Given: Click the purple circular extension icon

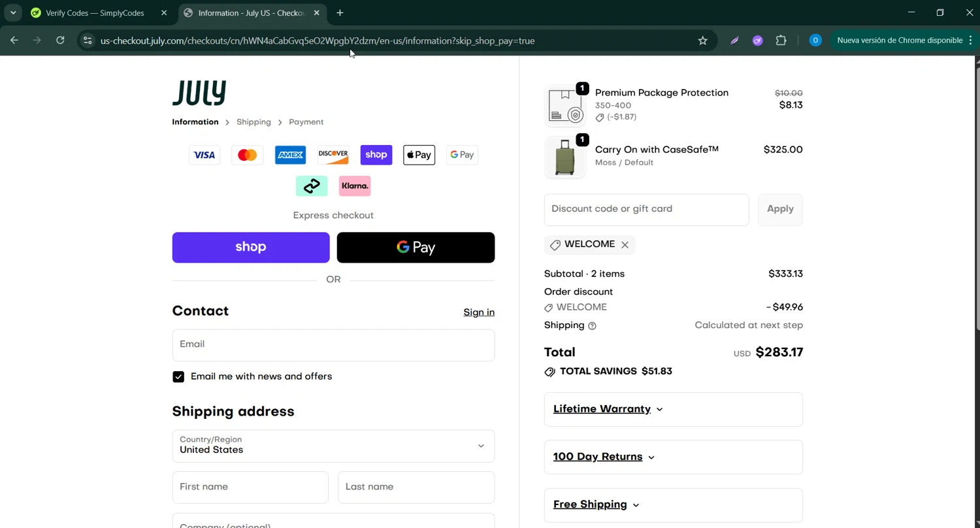Looking at the screenshot, I should pyautogui.click(x=758, y=41).
